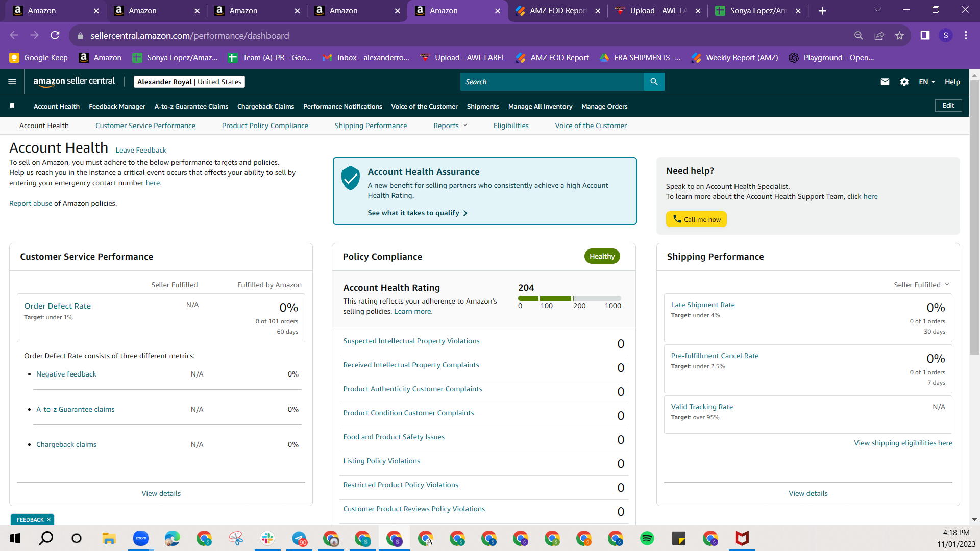Viewport: 980px width, 551px height.
Task: Open Zoom from the taskbar
Action: click(x=140, y=538)
